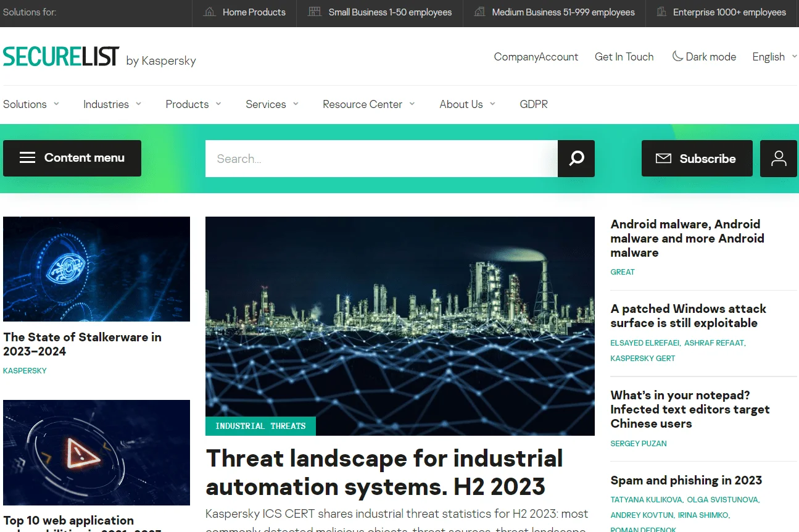The image size is (799, 532).
Task: Open the Content menu
Action: (x=72, y=158)
